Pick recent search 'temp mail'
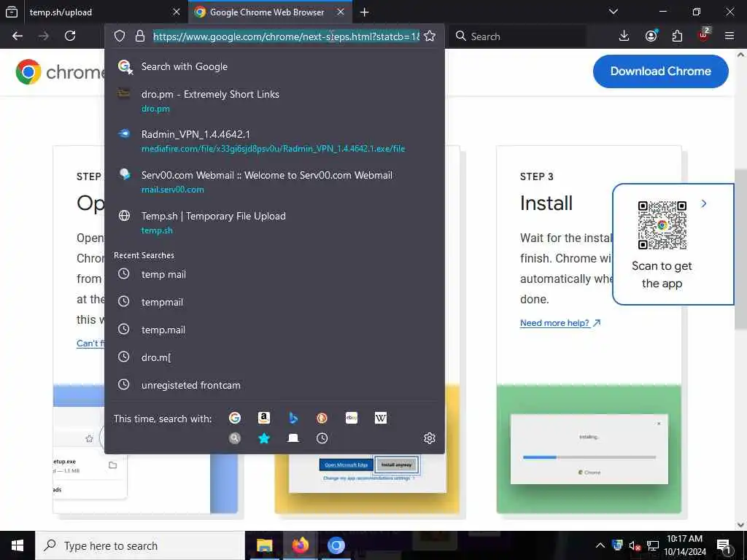 click(274, 274)
